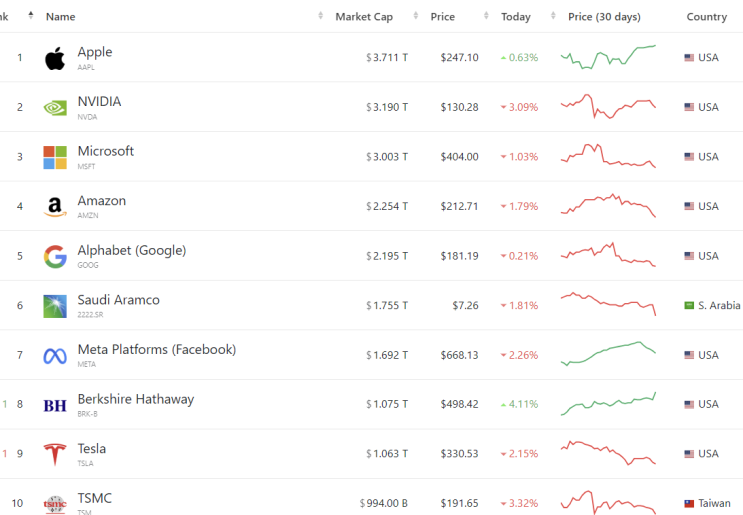Click the Microsoft four-square logo
The height and width of the screenshot is (515, 743).
click(x=55, y=157)
